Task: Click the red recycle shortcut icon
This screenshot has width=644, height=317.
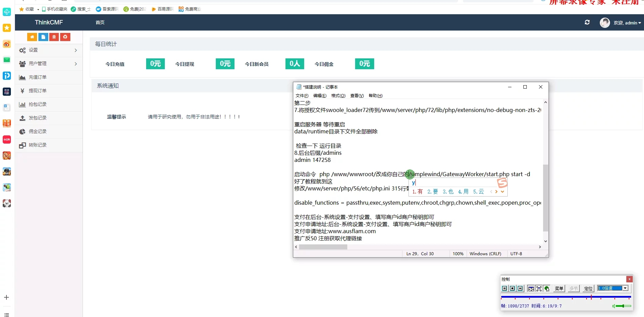Action: point(65,37)
